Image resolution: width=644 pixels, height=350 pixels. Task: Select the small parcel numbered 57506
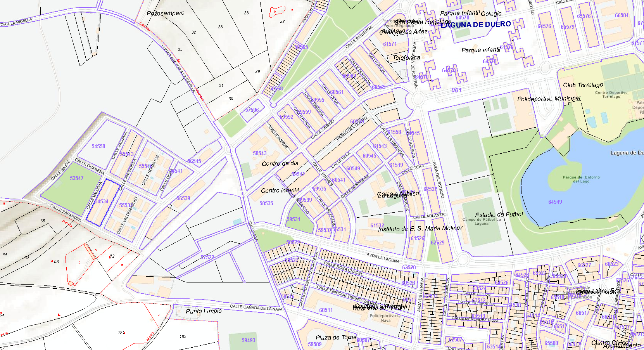click(252, 110)
